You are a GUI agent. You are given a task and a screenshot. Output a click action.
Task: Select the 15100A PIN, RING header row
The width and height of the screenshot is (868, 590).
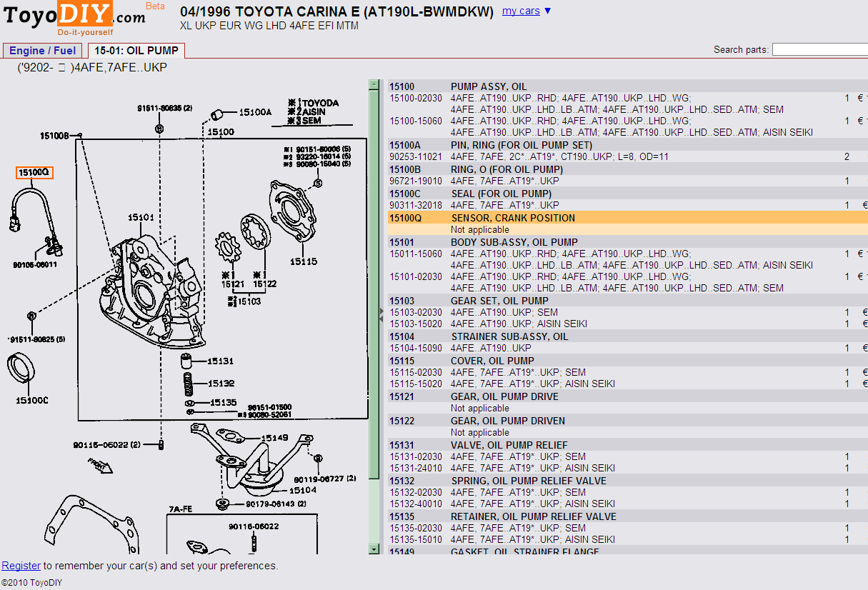[628, 145]
